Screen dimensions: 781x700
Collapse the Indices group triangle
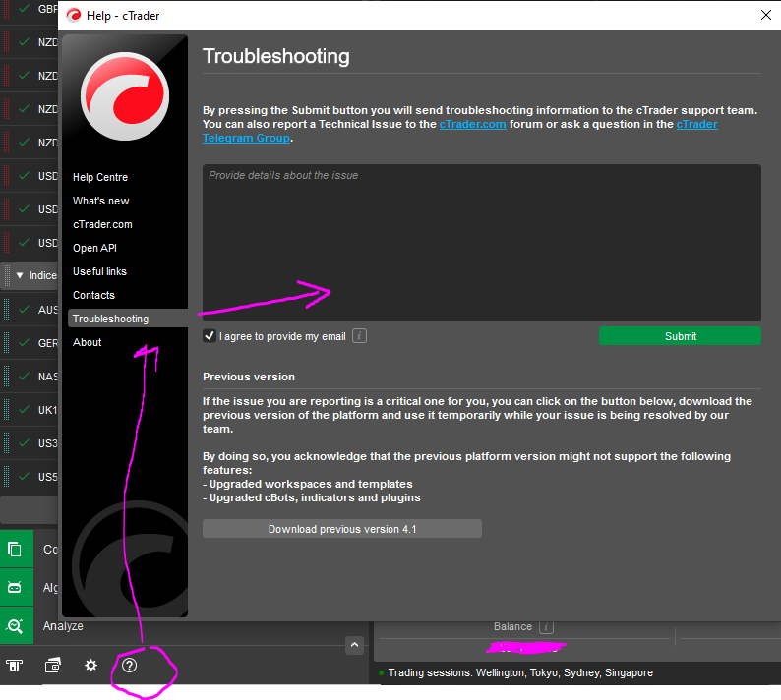20,275
